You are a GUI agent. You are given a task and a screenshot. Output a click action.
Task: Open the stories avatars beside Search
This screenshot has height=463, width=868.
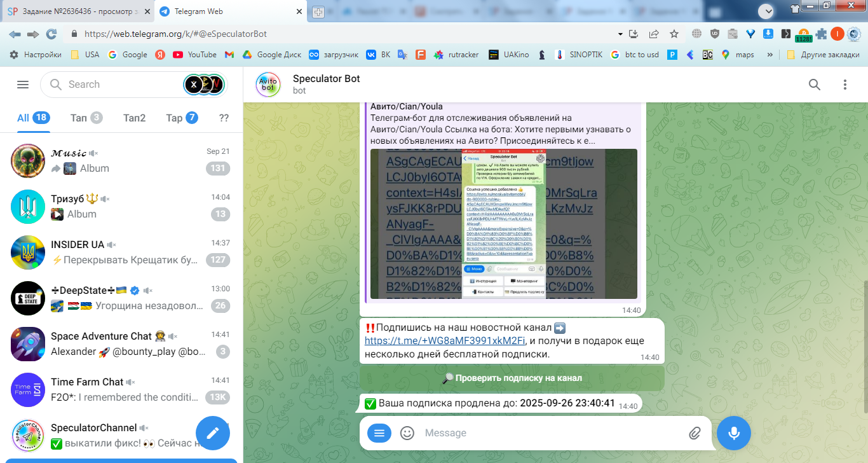click(204, 85)
